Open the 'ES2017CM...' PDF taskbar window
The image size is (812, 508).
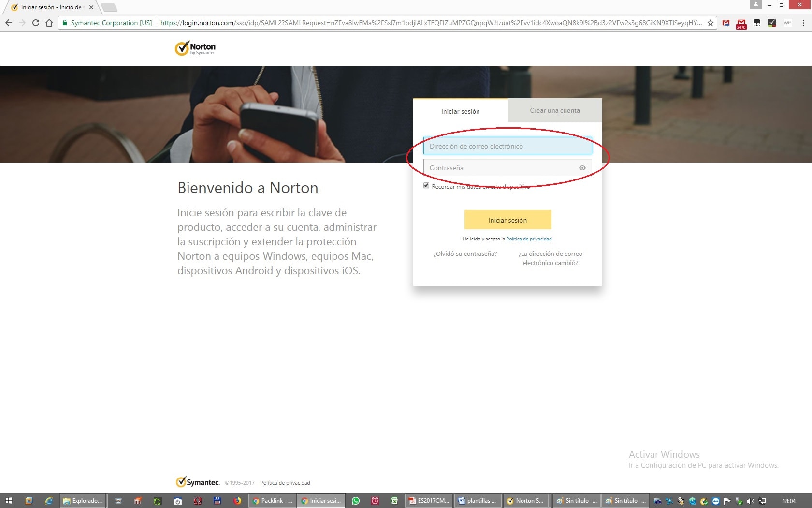pyautogui.click(x=429, y=501)
